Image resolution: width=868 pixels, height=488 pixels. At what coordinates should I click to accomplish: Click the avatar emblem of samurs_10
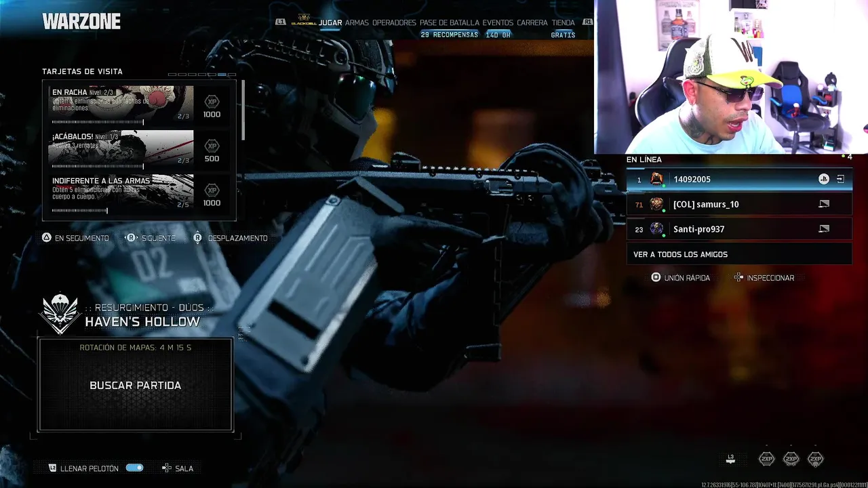[x=656, y=204]
